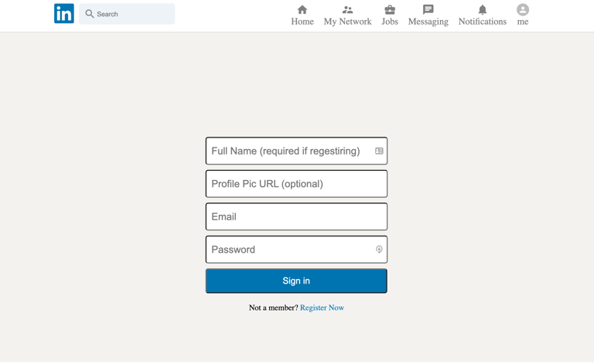The width and height of the screenshot is (594, 364).
Task: Select the Jobs nav label
Action: (x=390, y=22)
